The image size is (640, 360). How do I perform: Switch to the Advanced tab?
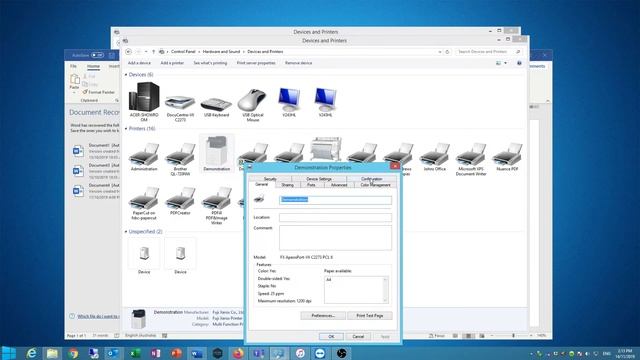pyautogui.click(x=339, y=185)
